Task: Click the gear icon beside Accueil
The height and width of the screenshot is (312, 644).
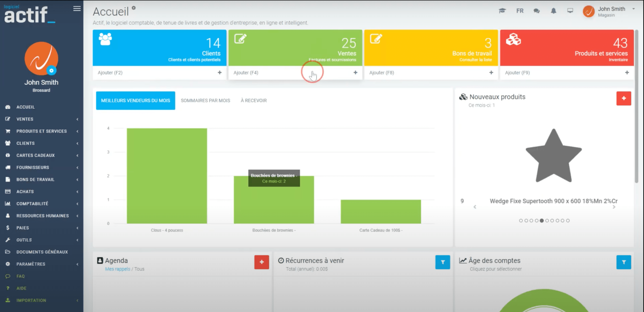Action: click(134, 8)
